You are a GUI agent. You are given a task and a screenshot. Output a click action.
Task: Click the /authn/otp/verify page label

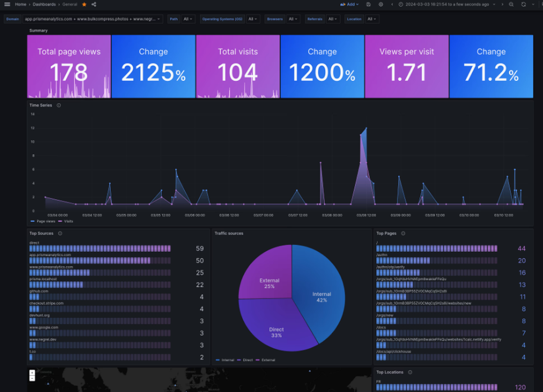tap(390, 267)
